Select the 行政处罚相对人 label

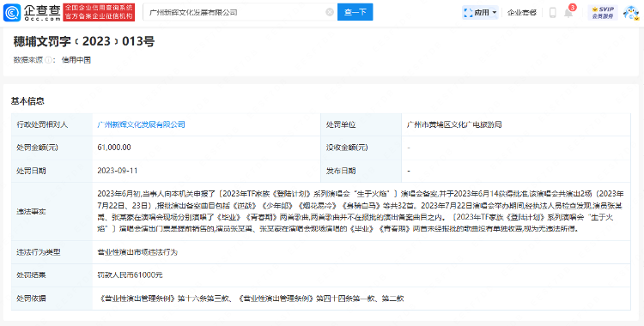point(42,124)
